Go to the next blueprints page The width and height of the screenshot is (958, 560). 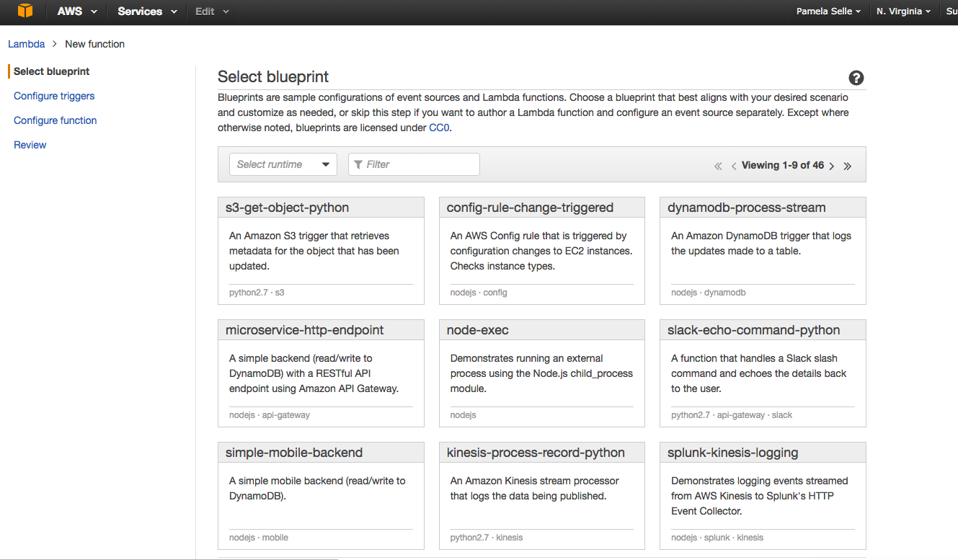click(x=831, y=166)
